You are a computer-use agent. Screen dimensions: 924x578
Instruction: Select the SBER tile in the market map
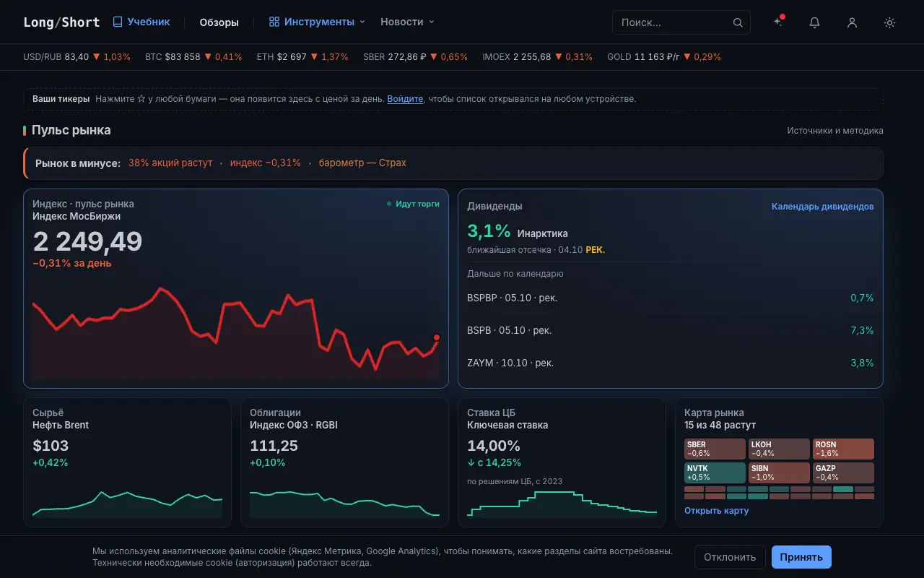(x=715, y=449)
